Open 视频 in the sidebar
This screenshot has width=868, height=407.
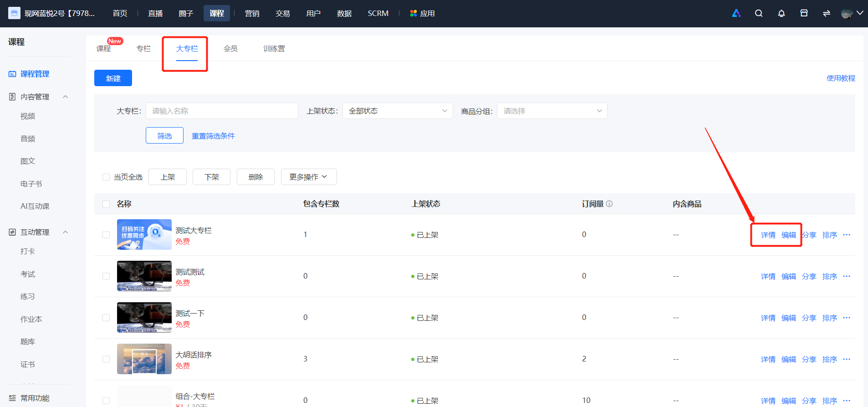tap(28, 116)
